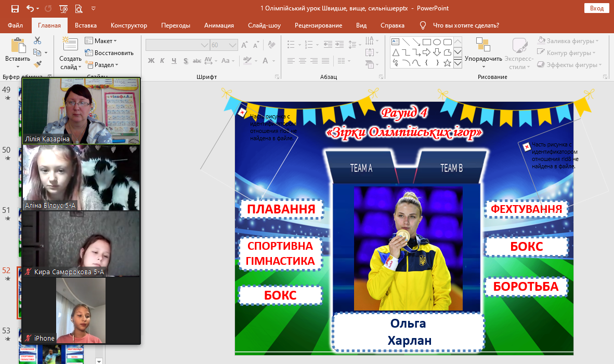Pick the down block arrow shape
The height and width of the screenshot is (364, 614).
[437, 52]
